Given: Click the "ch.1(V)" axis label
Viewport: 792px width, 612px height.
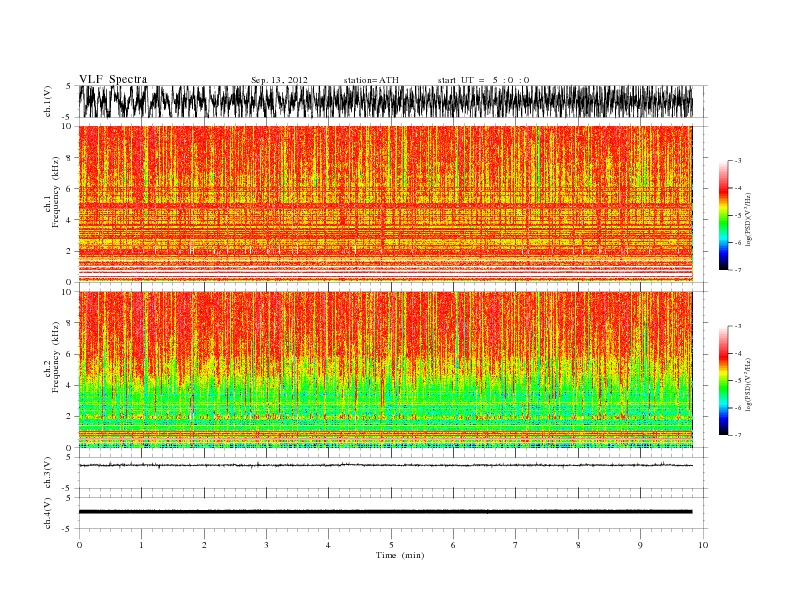Looking at the screenshot, I should tap(48, 101).
